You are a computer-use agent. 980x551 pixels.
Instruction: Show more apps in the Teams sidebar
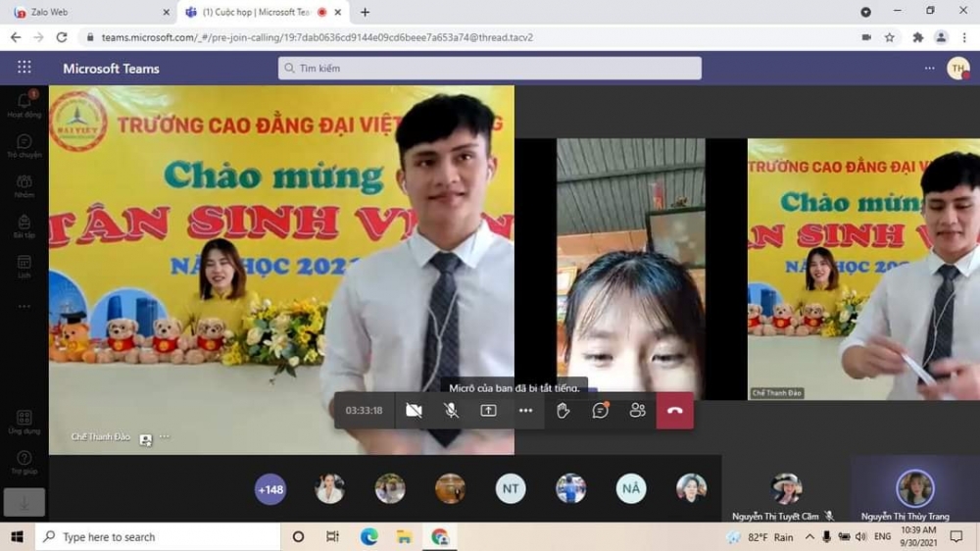[24, 307]
